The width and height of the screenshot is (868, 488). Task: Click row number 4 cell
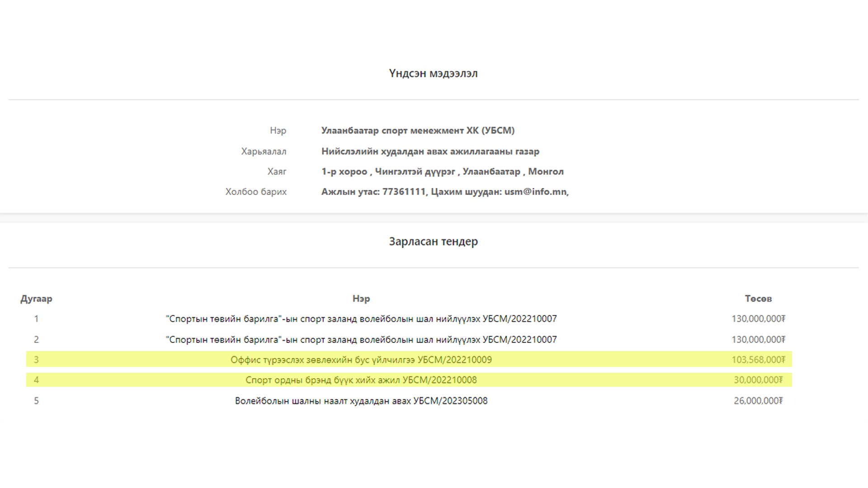36,380
